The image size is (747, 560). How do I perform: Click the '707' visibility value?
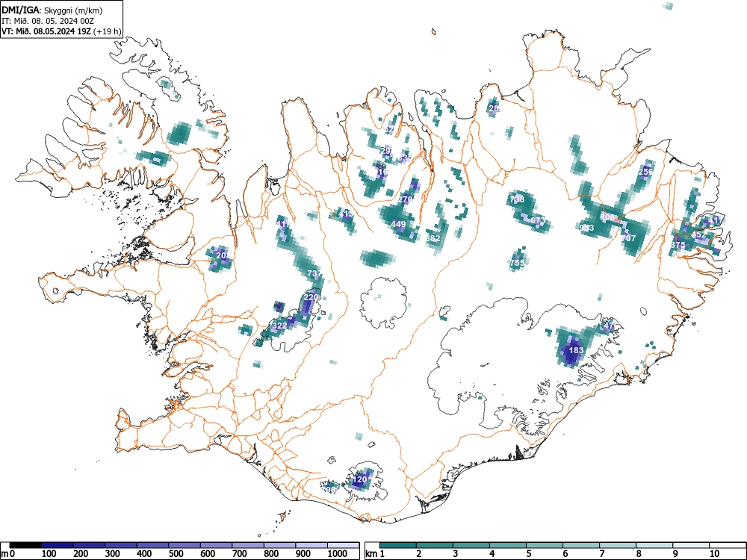[629, 238]
